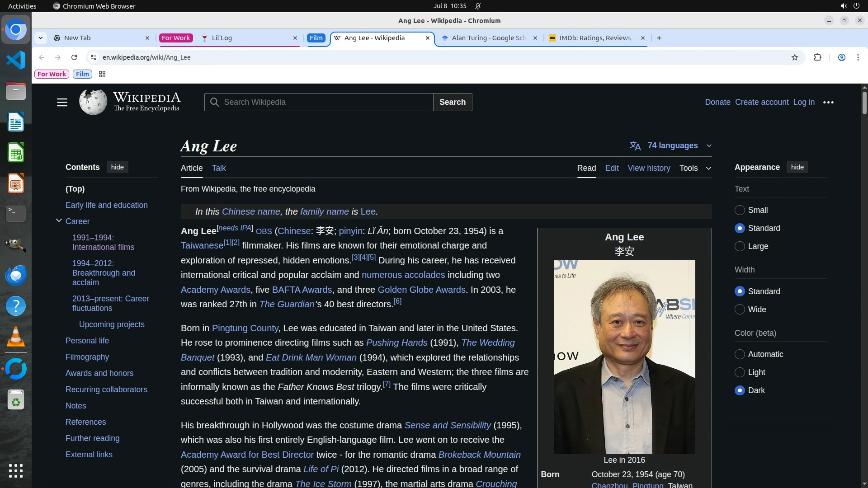Open Wikipedia main menu hamburger icon
This screenshot has height=488, width=868.
(x=62, y=102)
